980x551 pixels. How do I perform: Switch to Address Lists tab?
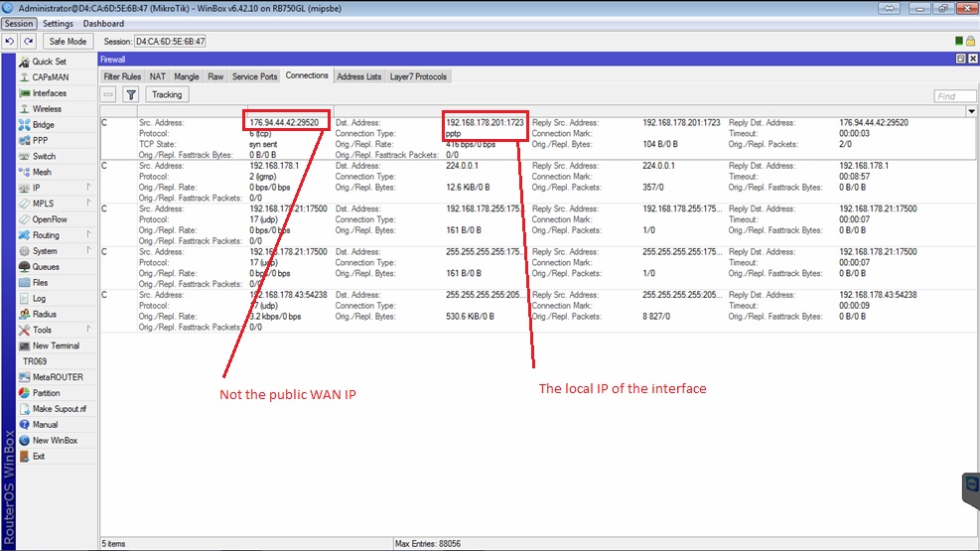358,76
